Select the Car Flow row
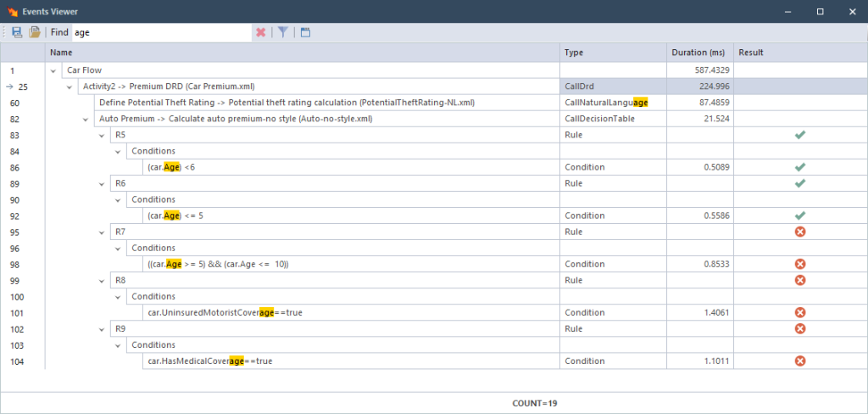 (x=433, y=70)
